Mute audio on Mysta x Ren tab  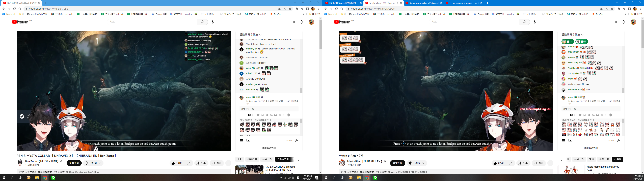[397, 3]
